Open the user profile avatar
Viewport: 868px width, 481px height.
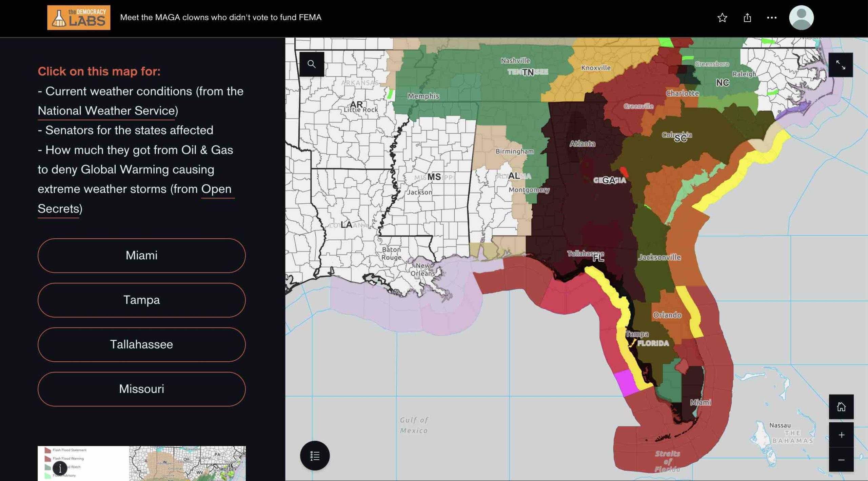click(801, 18)
